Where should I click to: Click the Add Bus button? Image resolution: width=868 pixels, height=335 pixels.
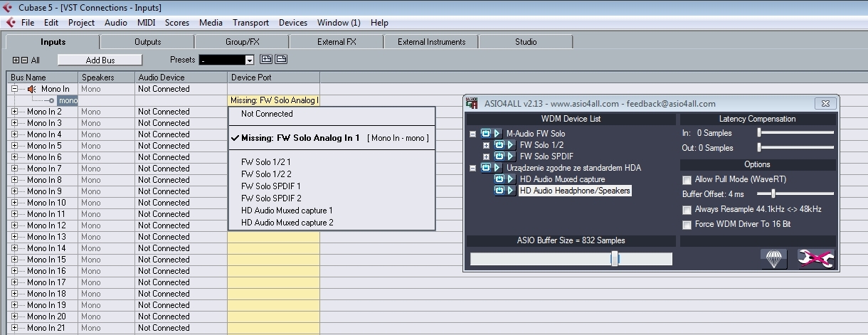click(x=100, y=60)
